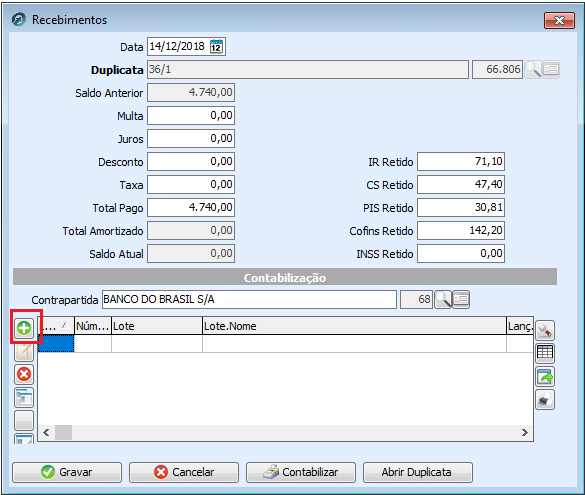Viewport: 585px width, 495px height.
Task: Click the grid settings tools icon
Action: click(545, 330)
